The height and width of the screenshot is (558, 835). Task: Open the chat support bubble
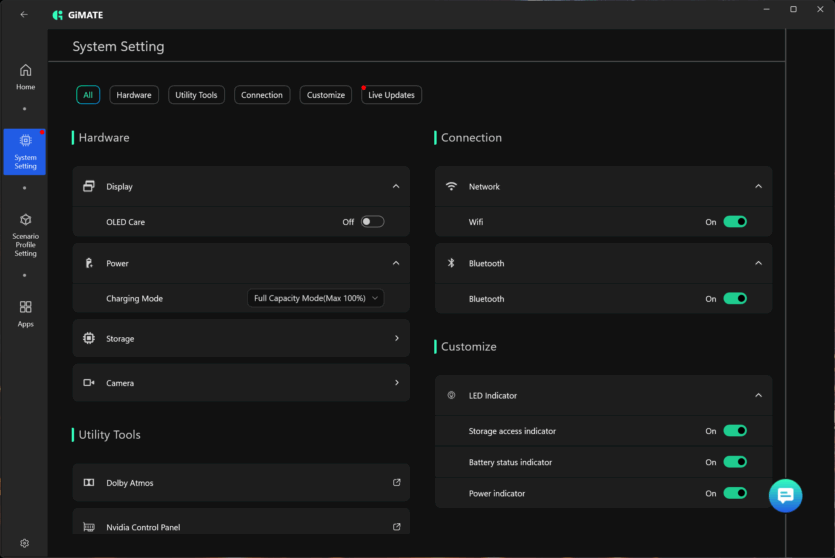pyautogui.click(x=785, y=495)
